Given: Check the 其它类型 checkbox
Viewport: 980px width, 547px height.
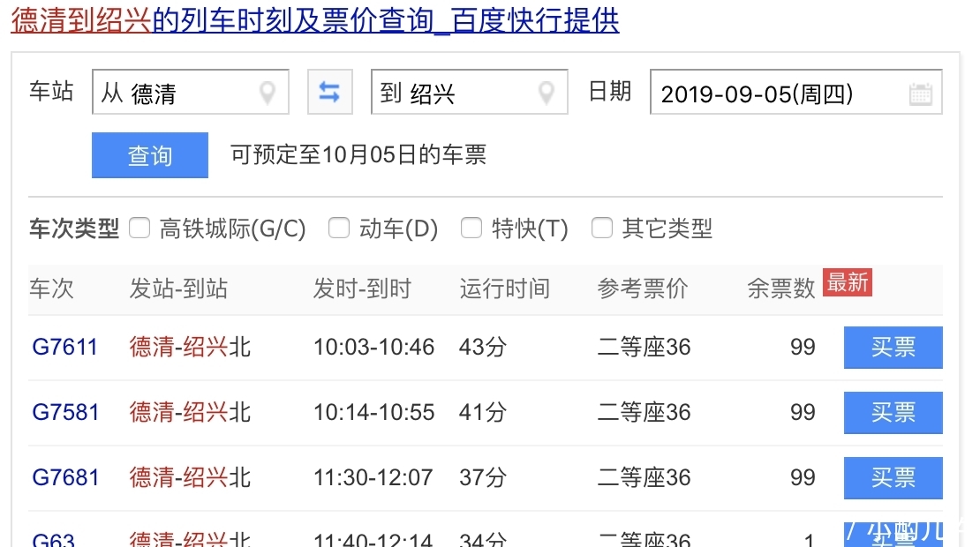Looking at the screenshot, I should pos(601,228).
